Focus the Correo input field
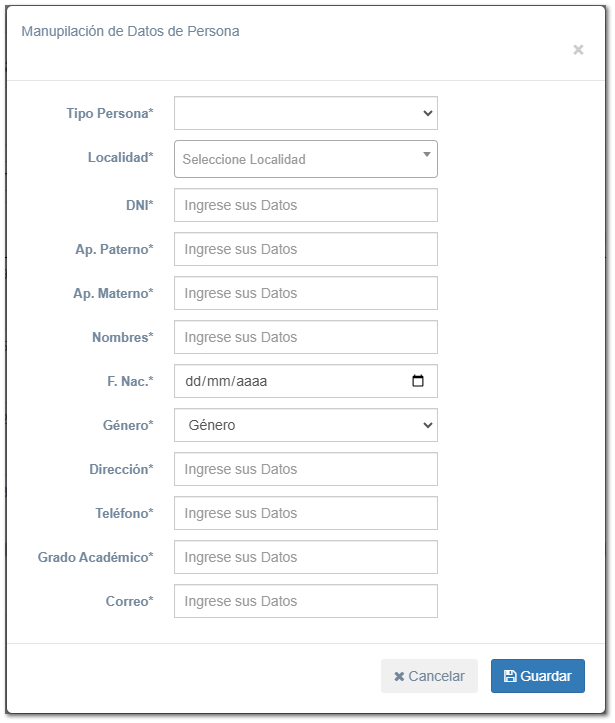 pyautogui.click(x=306, y=601)
